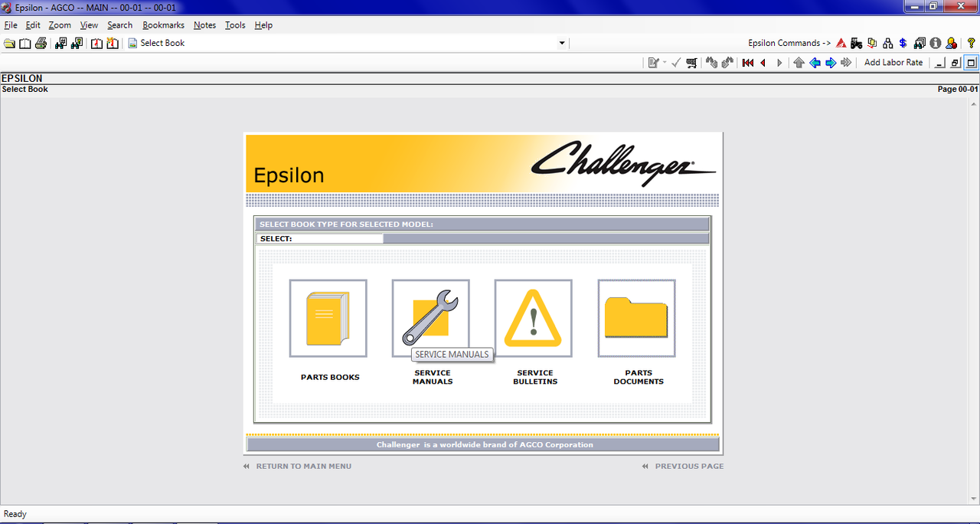The height and width of the screenshot is (524, 980).
Task: Click the stacked pages with binoculars icon
Action: [920, 44]
